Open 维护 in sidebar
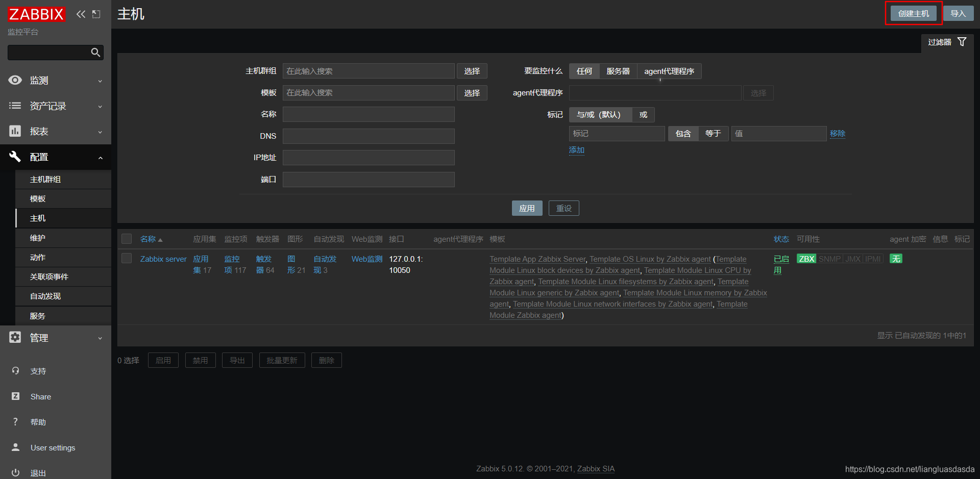This screenshot has height=479, width=980. tap(63, 238)
